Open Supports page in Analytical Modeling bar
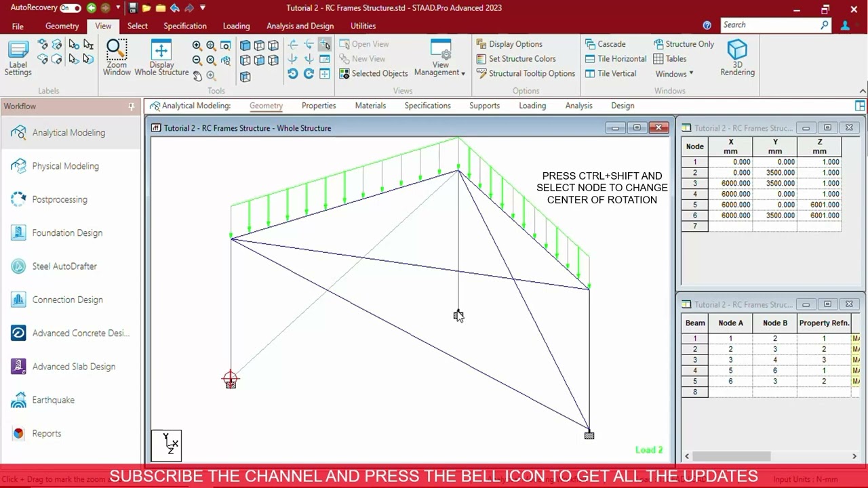The image size is (868, 488). 484,106
